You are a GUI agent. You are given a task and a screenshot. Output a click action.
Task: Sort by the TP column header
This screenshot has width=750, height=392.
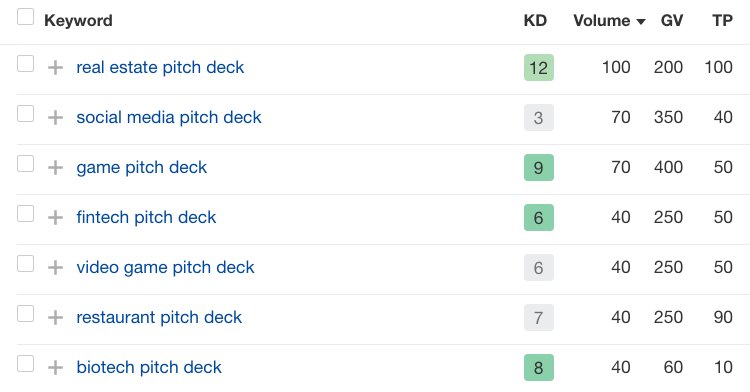point(722,21)
